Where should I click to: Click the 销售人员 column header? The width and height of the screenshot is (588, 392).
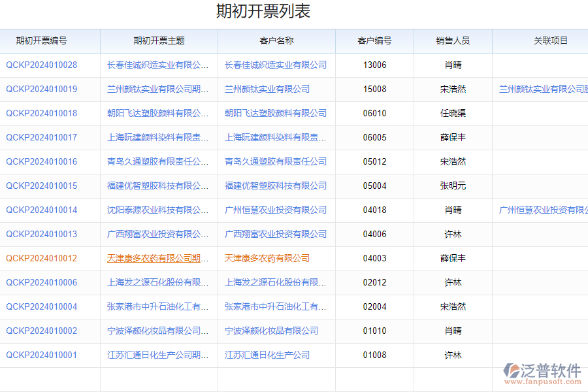click(x=453, y=41)
